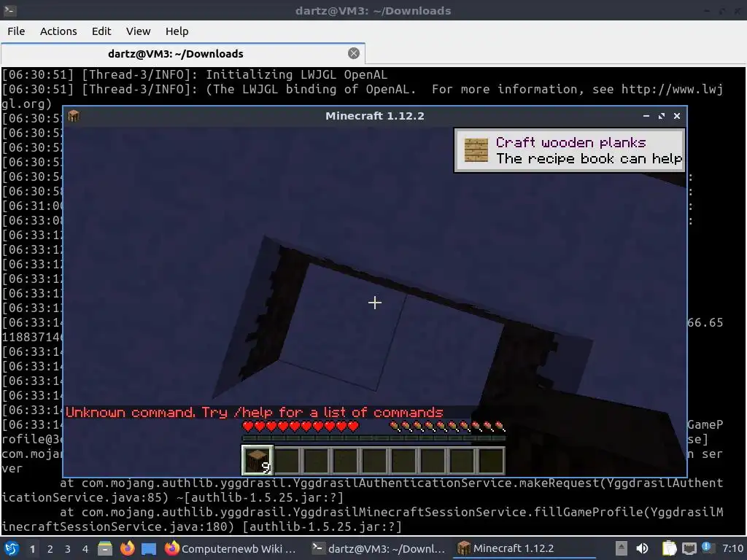Switch to workspace 2 in taskbar
This screenshot has width=747, height=560.
coord(50,549)
